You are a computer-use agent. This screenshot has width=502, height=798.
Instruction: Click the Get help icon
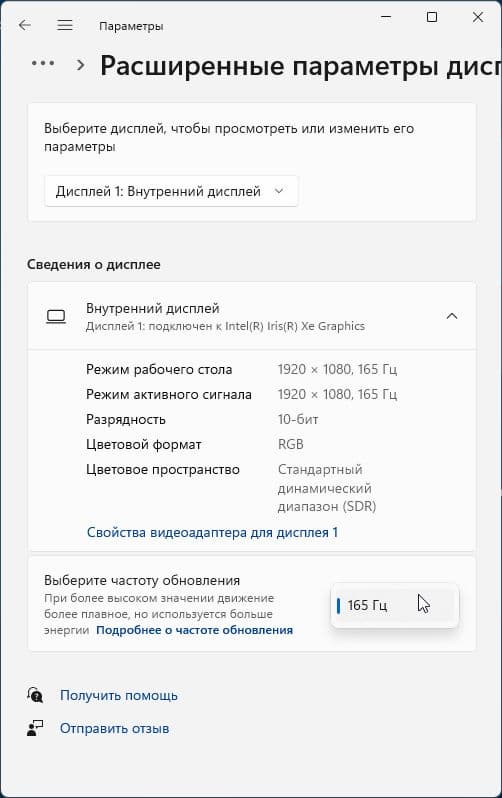click(x=35, y=695)
